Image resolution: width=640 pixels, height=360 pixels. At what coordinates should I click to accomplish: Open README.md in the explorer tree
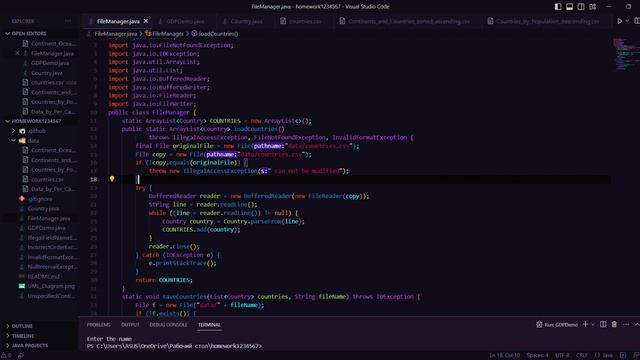click(x=43, y=276)
